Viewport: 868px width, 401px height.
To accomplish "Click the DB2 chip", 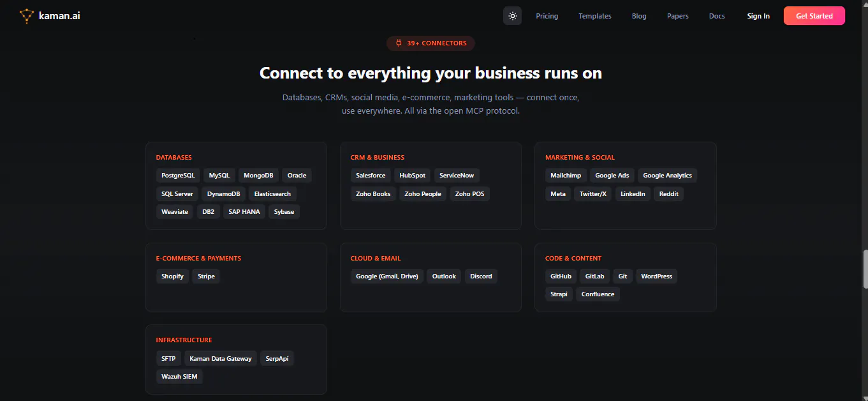I will tap(209, 211).
